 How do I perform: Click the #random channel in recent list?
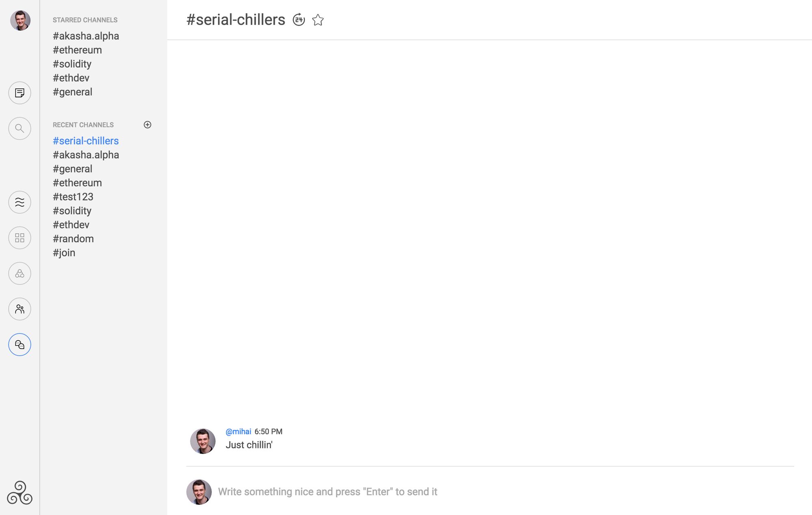coord(73,238)
